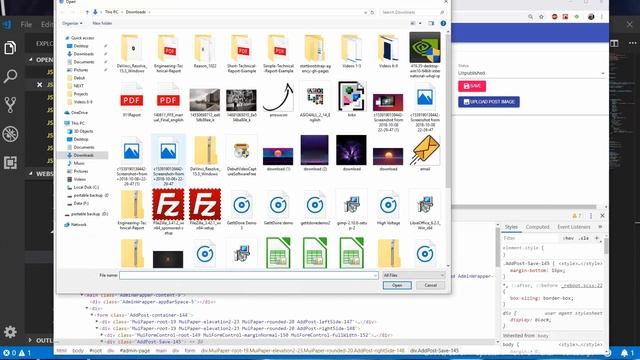
Task: Open VS Code Source Control icon
Action: [10, 105]
